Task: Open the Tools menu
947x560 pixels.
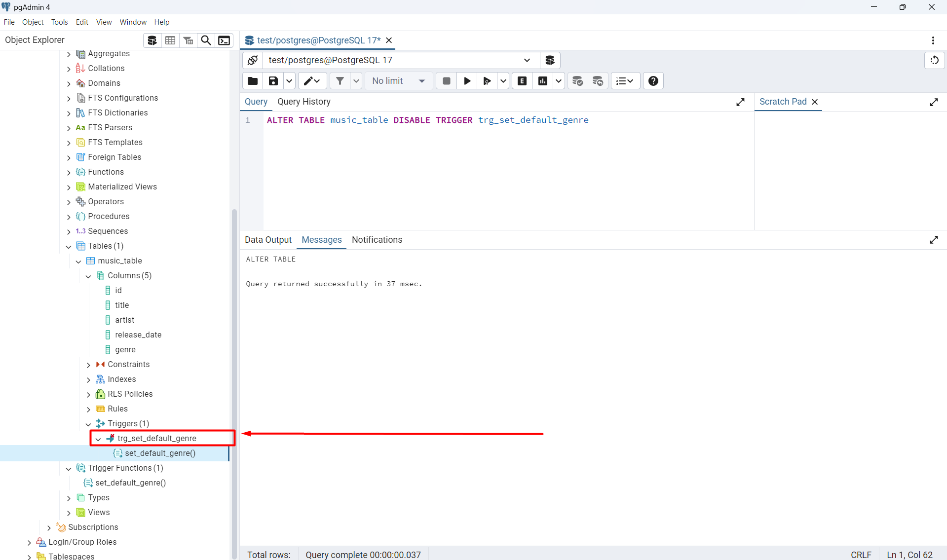Action: click(59, 22)
